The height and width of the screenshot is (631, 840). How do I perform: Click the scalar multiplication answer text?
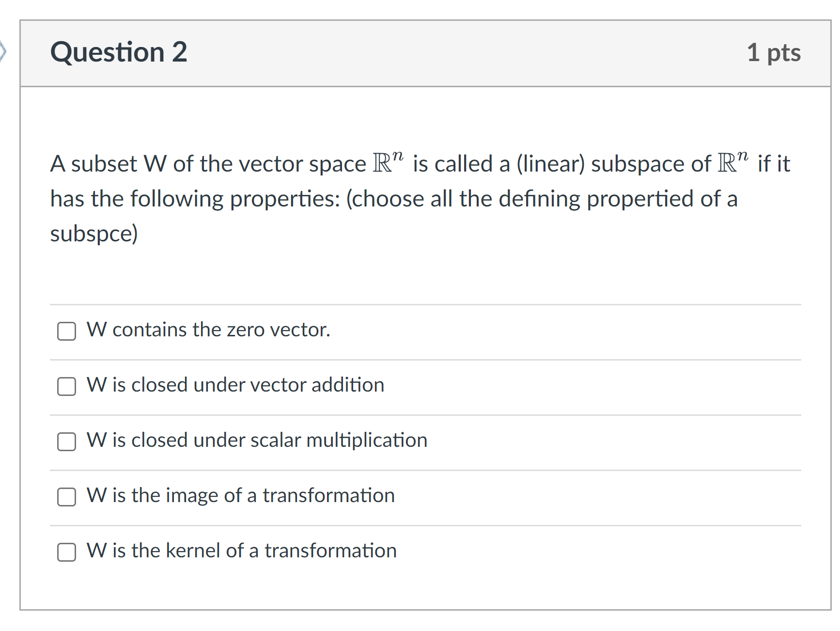[x=256, y=441]
